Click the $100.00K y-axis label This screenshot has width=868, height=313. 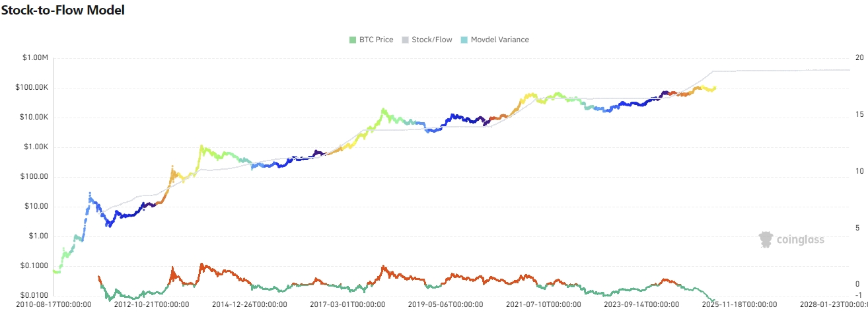[x=30, y=88]
